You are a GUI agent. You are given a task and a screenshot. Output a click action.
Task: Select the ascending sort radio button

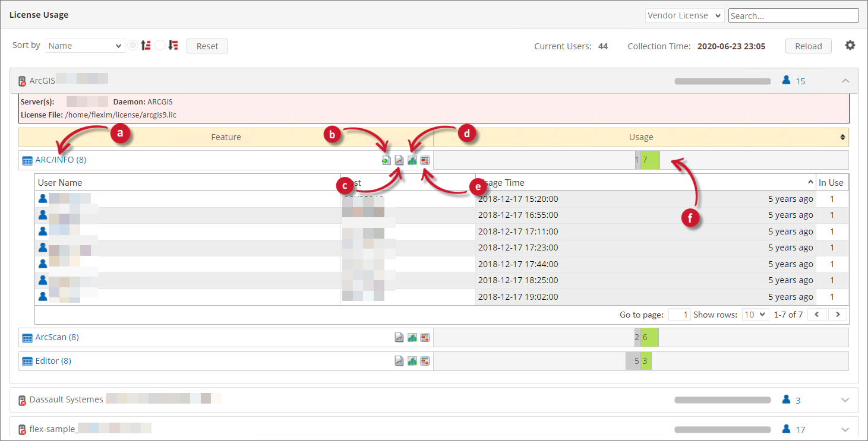click(x=133, y=46)
